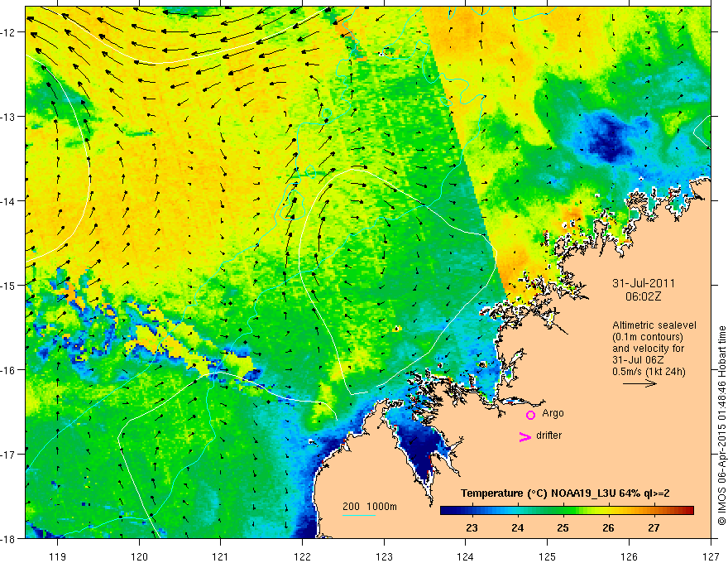Click longitude tick label 127

coord(711,556)
